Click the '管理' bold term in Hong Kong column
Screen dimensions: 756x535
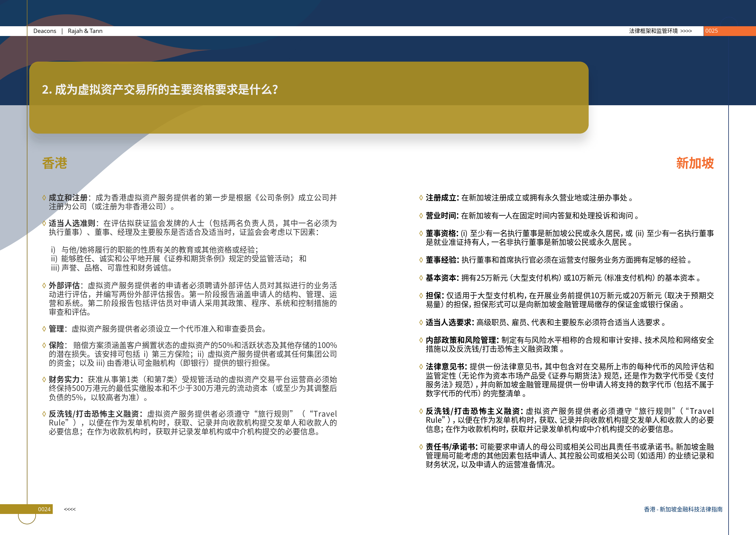click(56, 329)
